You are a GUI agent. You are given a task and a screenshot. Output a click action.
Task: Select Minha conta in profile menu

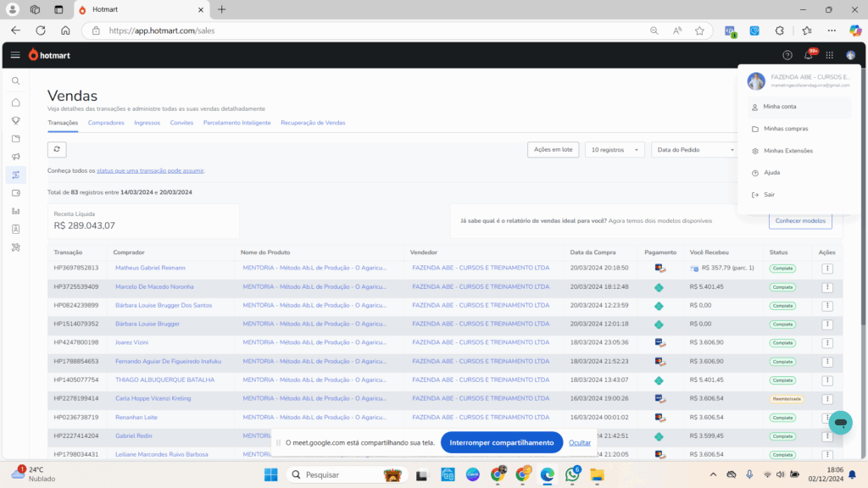pos(799,107)
